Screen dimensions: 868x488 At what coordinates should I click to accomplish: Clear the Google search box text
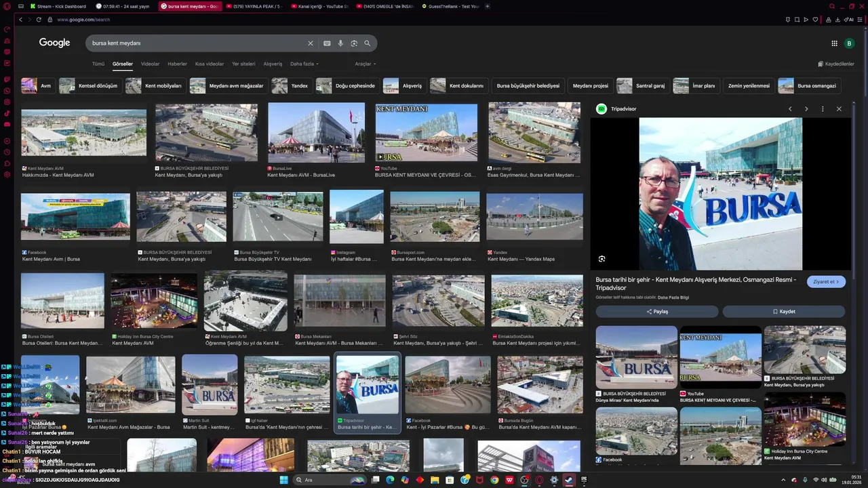(x=311, y=43)
